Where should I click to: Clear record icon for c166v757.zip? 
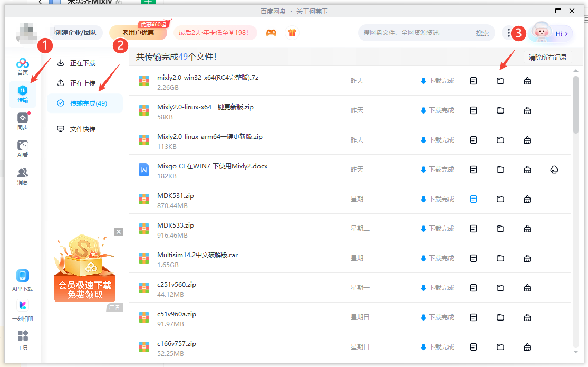point(527,347)
